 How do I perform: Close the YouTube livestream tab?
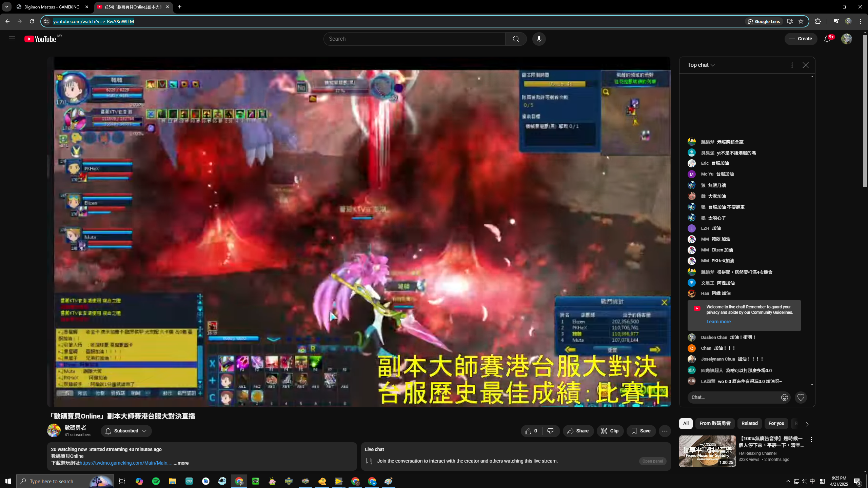(167, 7)
